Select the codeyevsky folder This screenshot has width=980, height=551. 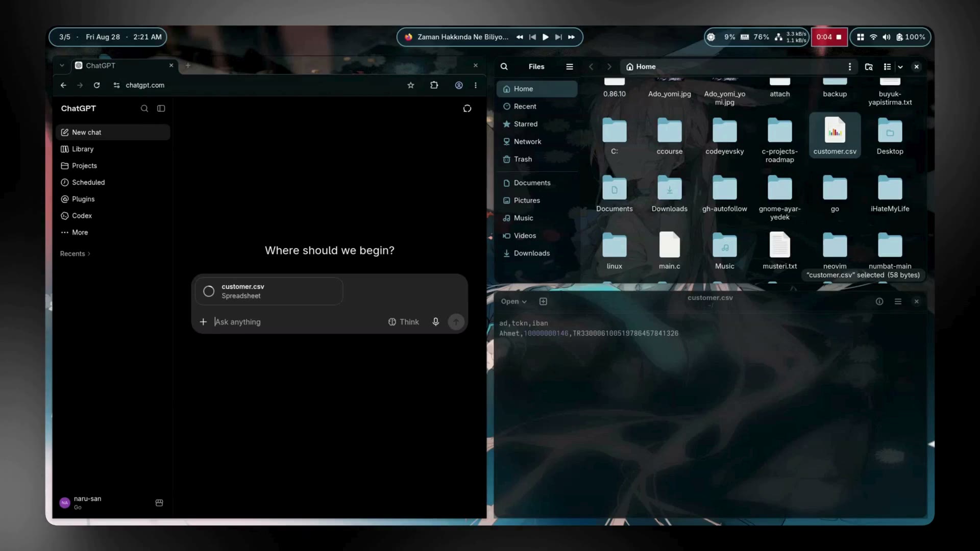(x=725, y=136)
